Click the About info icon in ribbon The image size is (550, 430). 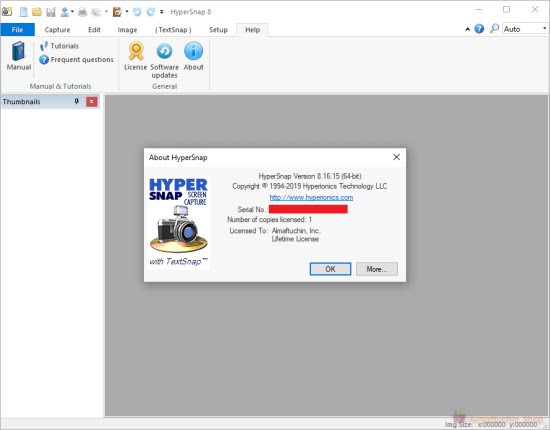(x=193, y=56)
